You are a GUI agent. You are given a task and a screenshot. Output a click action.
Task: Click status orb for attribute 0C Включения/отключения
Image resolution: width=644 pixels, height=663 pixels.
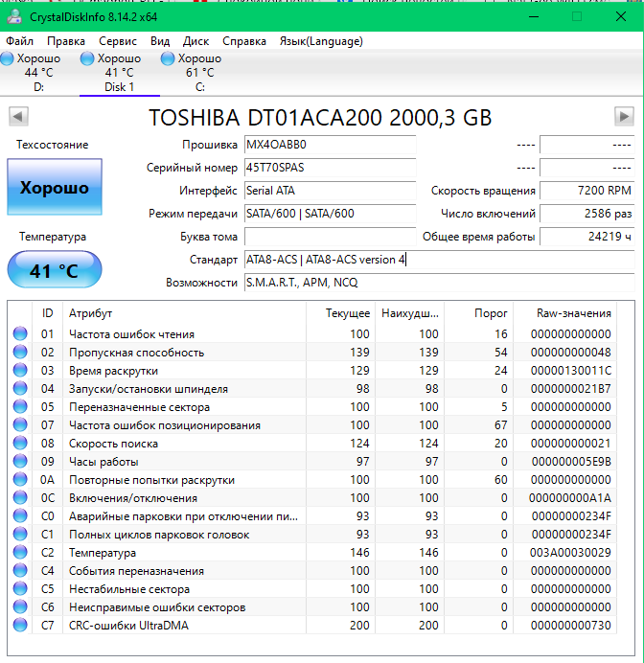[x=20, y=497]
